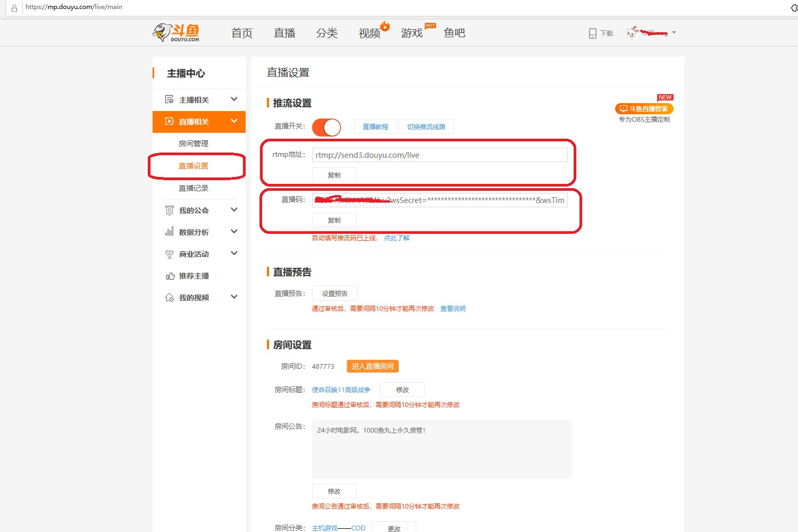Click the 数据分析 bar chart icon
This screenshot has height=532, width=798.
[x=169, y=232]
